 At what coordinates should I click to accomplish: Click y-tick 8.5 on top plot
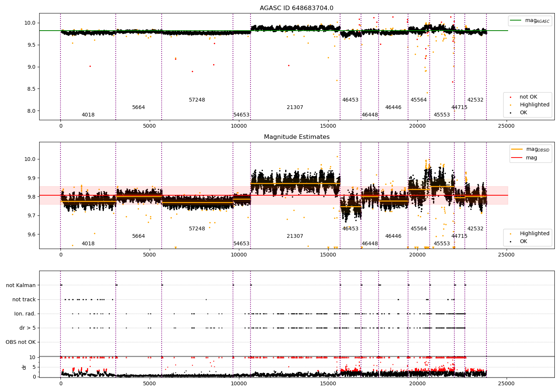pyautogui.click(x=31, y=89)
